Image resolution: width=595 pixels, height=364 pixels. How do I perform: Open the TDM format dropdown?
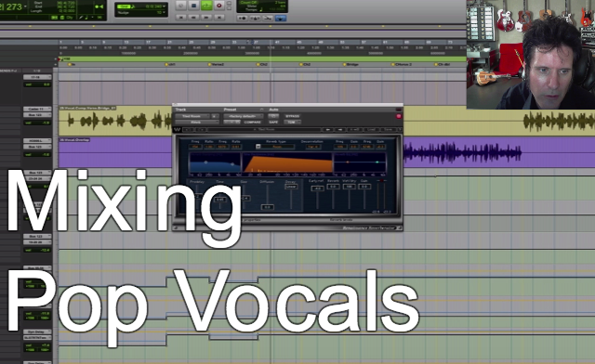(x=292, y=122)
